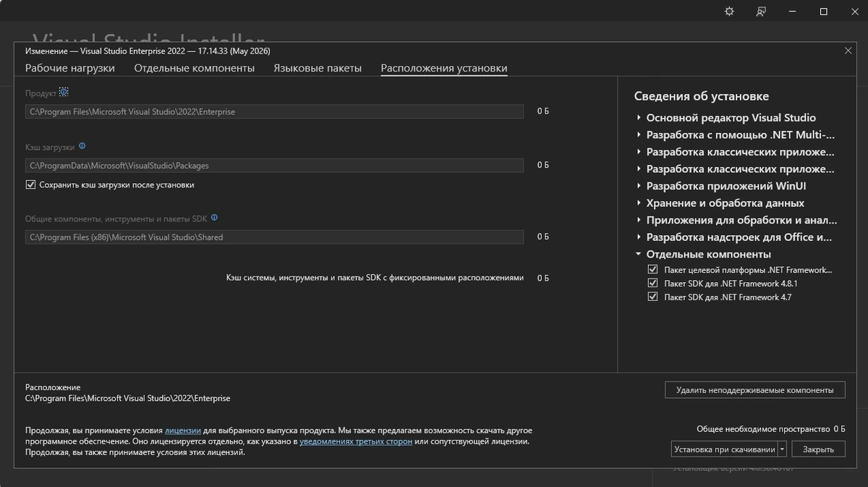The width and height of the screenshot is (868, 487).
Task: Expand Хранение и обработка данных
Action: click(639, 203)
